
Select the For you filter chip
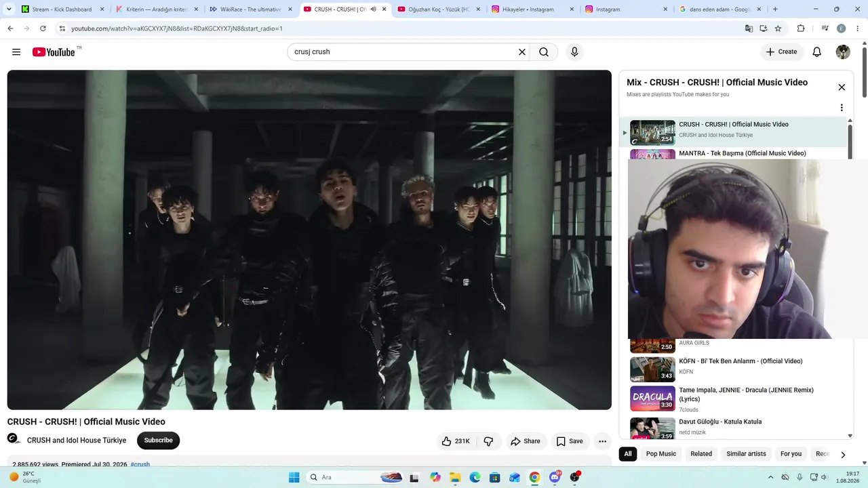(791, 454)
